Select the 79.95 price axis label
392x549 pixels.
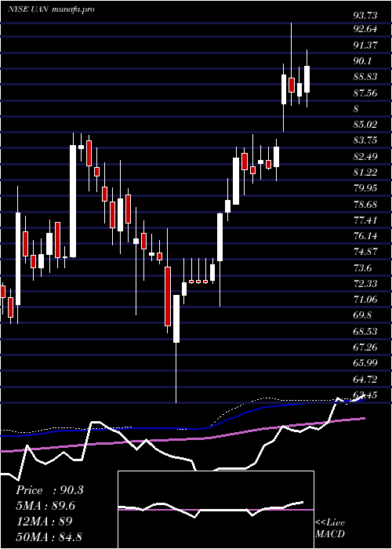[365, 188]
